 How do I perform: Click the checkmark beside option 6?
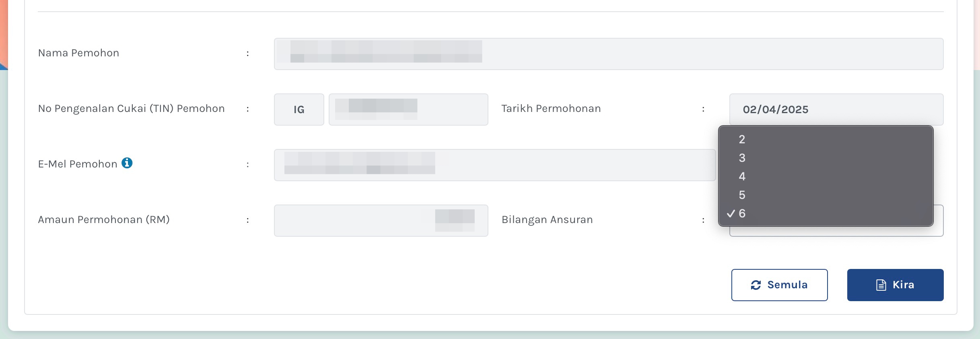click(731, 213)
